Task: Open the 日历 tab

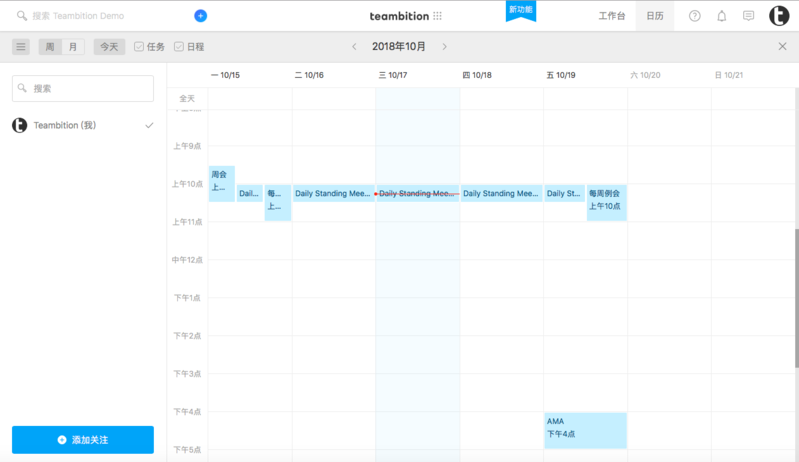Action: 655,16
